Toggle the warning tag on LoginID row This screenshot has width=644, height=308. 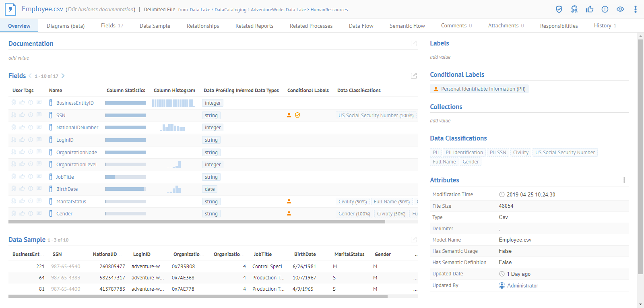(x=31, y=140)
